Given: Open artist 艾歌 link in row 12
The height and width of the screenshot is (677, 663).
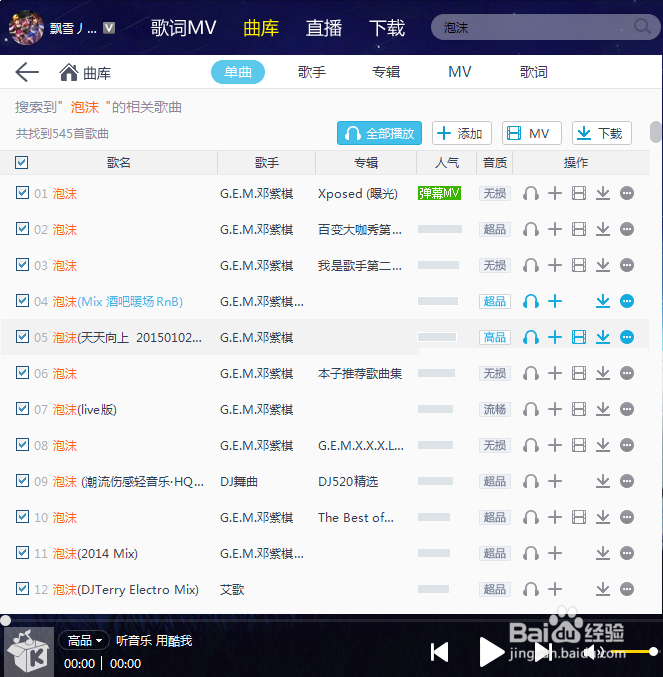Looking at the screenshot, I should click(x=232, y=589).
